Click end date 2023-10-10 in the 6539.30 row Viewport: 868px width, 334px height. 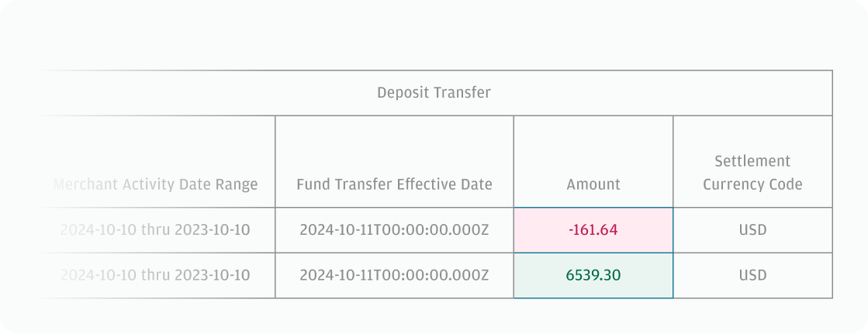(x=213, y=275)
